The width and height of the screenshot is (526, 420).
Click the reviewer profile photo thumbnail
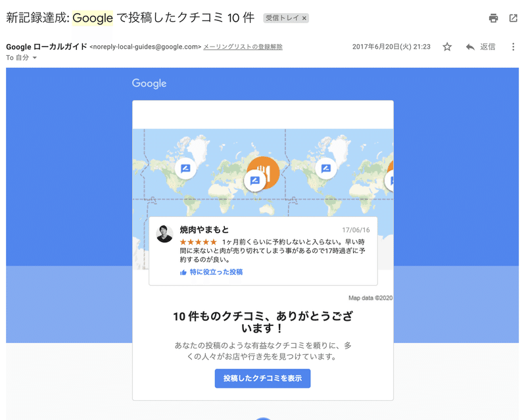pos(164,234)
